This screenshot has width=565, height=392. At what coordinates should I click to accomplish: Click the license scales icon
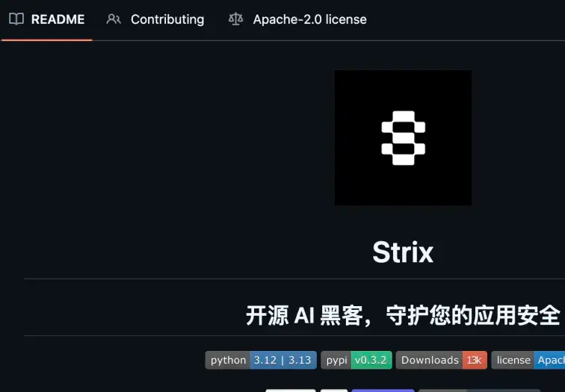pyautogui.click(x=235, y=19)
